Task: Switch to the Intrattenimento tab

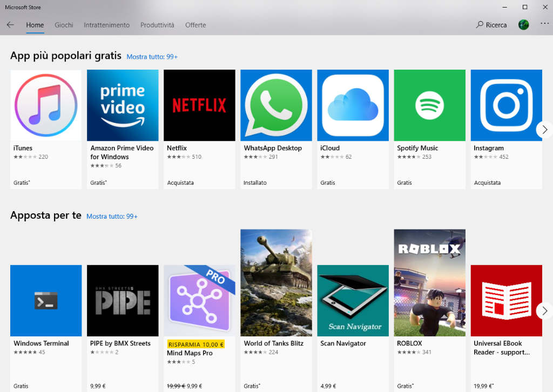Action: [x=106, y=25]
